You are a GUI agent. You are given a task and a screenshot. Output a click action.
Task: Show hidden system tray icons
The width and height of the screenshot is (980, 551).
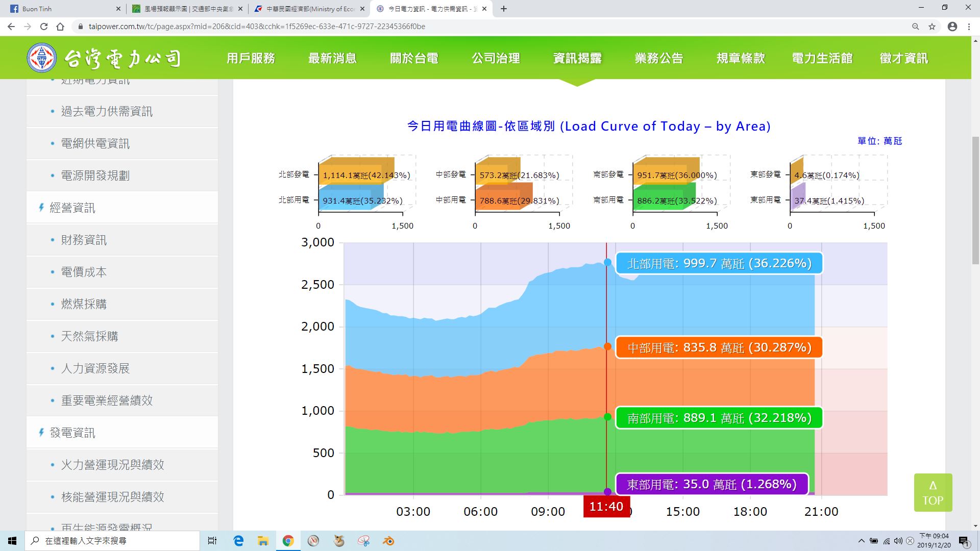[x=862, y=541]
